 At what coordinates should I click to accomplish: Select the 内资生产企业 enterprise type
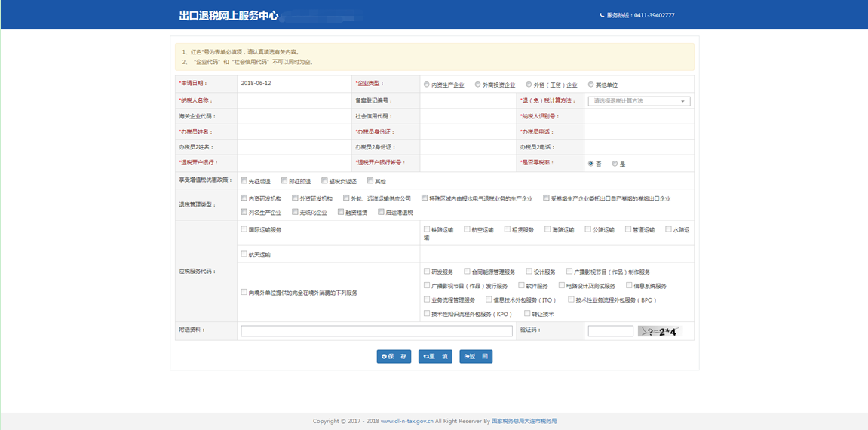427,84
